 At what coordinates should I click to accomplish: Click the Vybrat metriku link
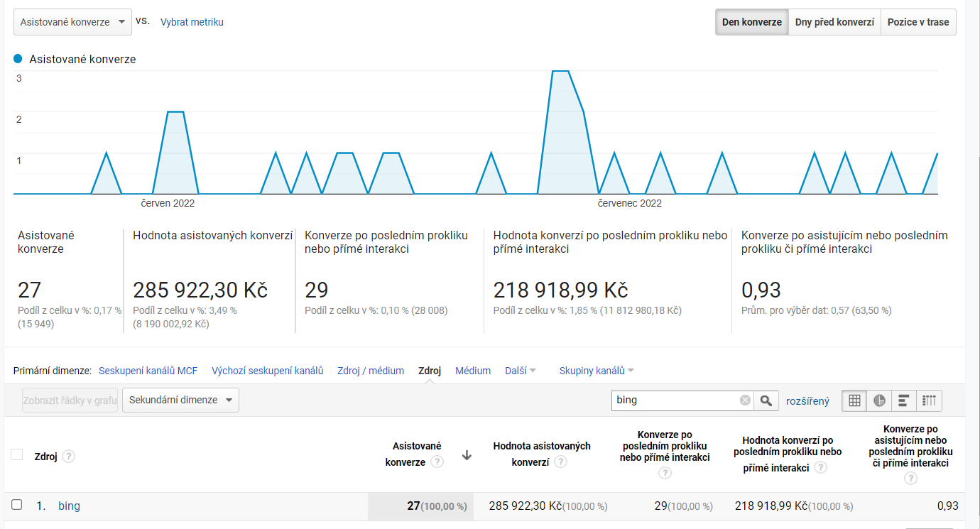coord(192,22)
